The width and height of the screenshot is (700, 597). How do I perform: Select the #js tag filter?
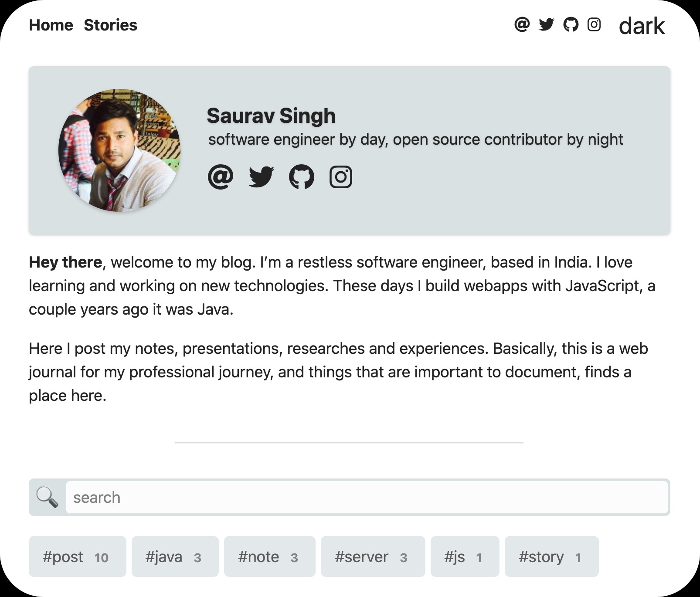pos(464,556)
